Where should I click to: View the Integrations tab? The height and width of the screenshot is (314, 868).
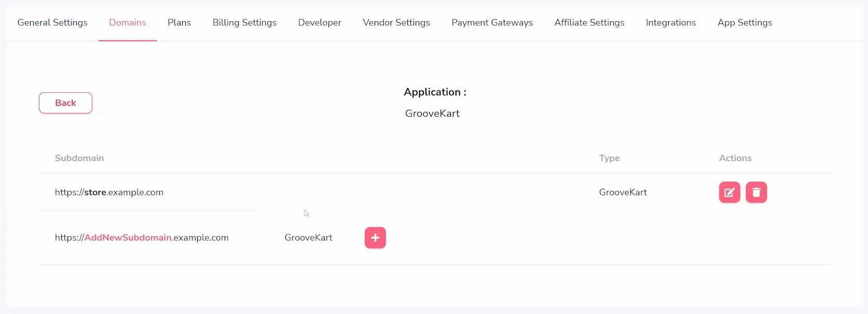(x=671, y=23)
